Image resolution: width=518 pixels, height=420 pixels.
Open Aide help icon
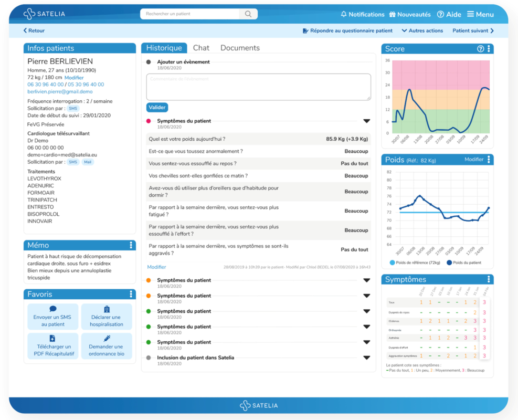pos(440,14)
